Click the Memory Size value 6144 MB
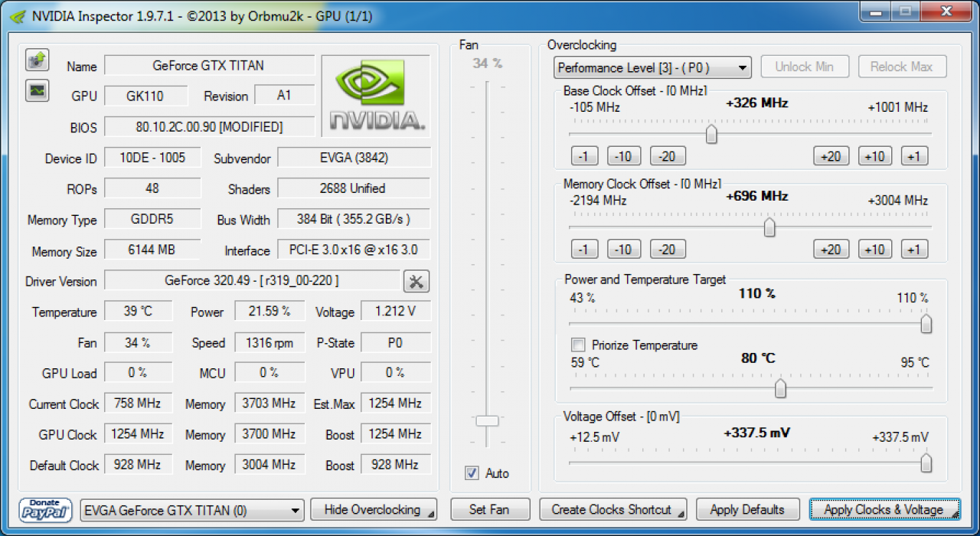This screenshot has height=536, width=980. click(x=152, y=250)
